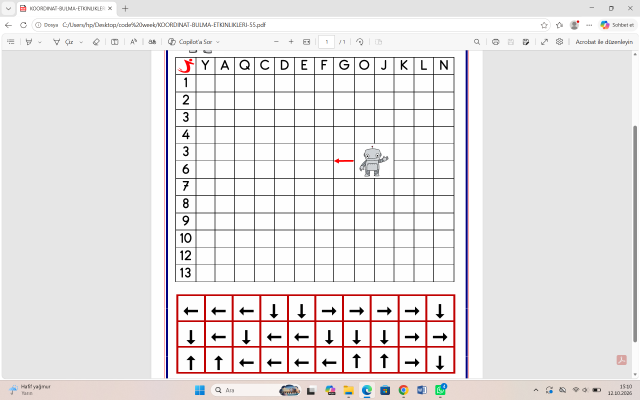
Task: Click the Enter full screen icon
Action: (544, 42)
